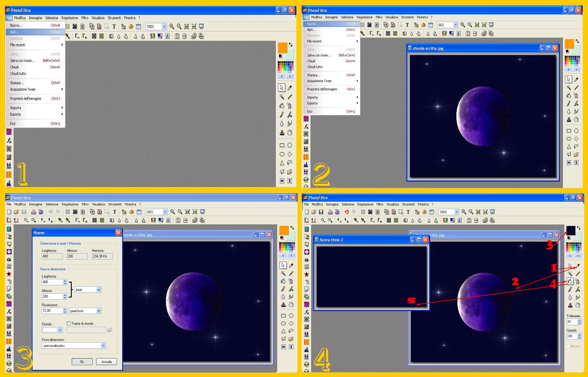
Task: Click dark foreground color swatch at arrow 3
Action: click(x=570, y=230)
